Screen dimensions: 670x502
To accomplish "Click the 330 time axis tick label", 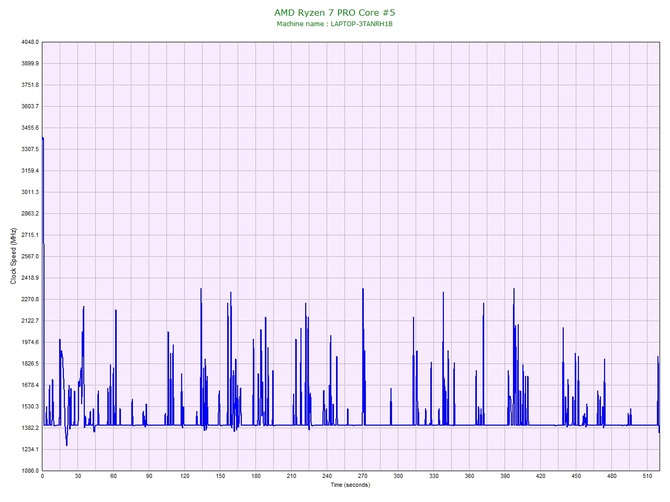I will (x=434, y=476).
